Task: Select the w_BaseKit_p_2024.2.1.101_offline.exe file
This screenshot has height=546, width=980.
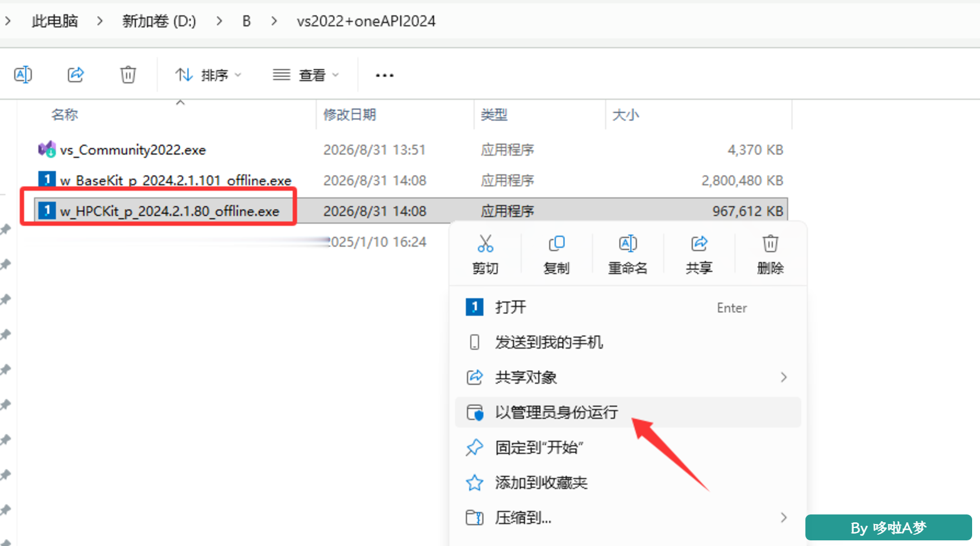Action: [176, 180]
